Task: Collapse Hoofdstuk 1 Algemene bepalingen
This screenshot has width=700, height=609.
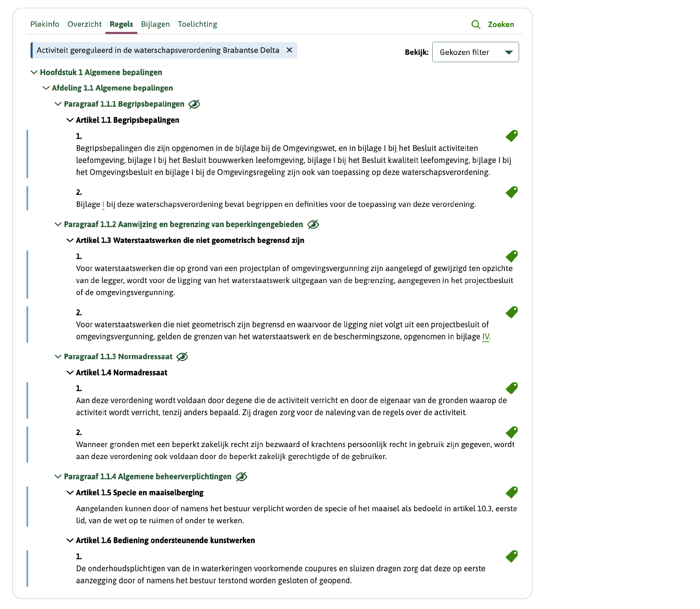Action: point(34,72)
